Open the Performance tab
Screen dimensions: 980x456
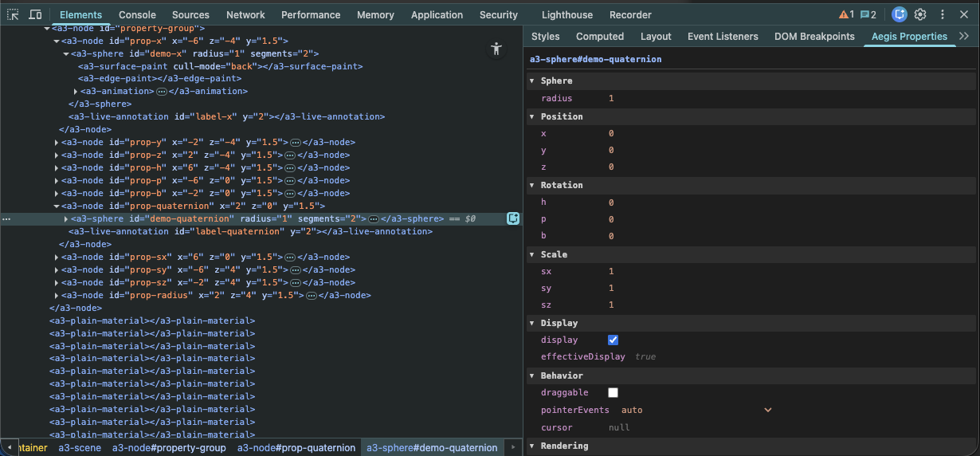(311, 14)
